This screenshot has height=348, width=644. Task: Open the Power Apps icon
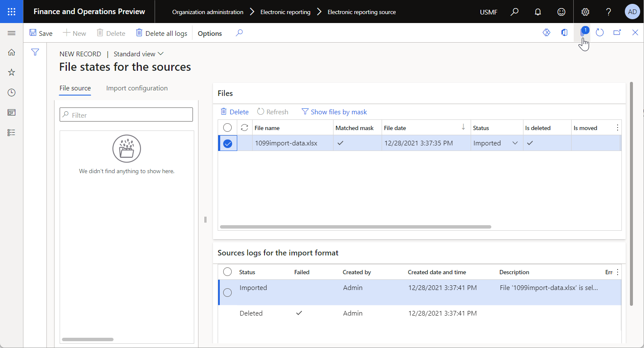(x=546, y=32)
